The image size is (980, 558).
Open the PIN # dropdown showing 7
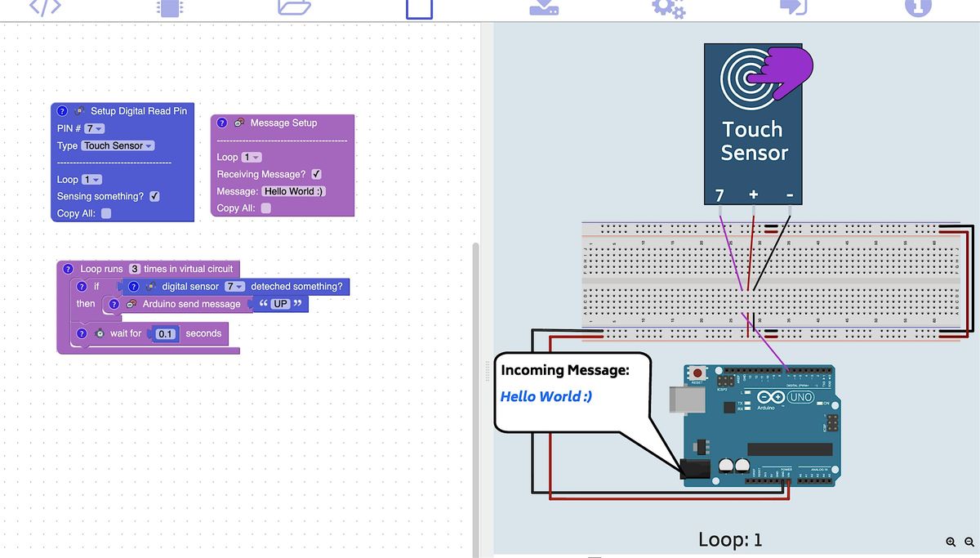tap(94, 128)
